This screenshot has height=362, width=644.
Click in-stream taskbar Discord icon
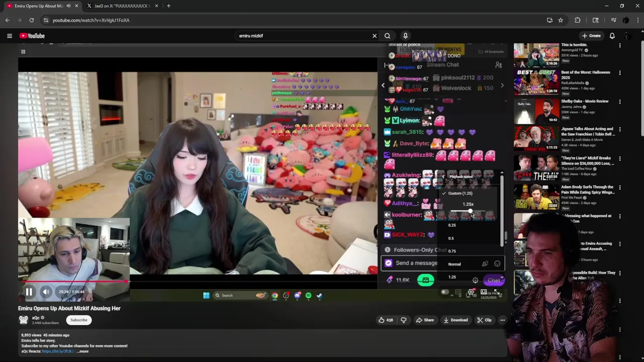click(297, 296)
